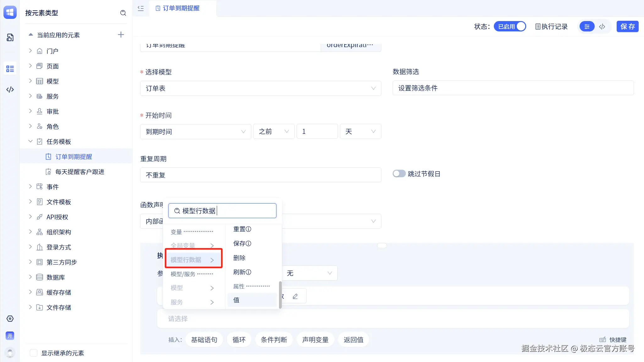Click the plus icon to add an element
Screen dimensions: 644x362
tap(121, 35)
